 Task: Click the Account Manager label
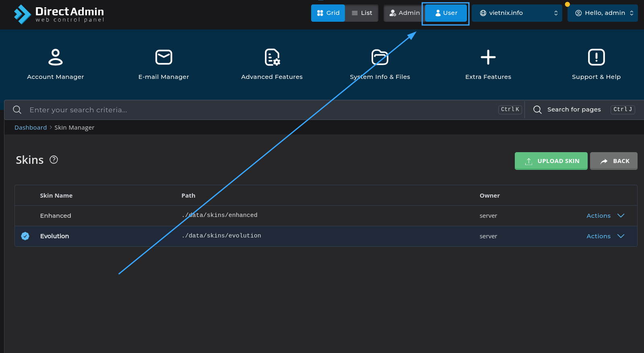pyautogui.click(x=56, y=77)
